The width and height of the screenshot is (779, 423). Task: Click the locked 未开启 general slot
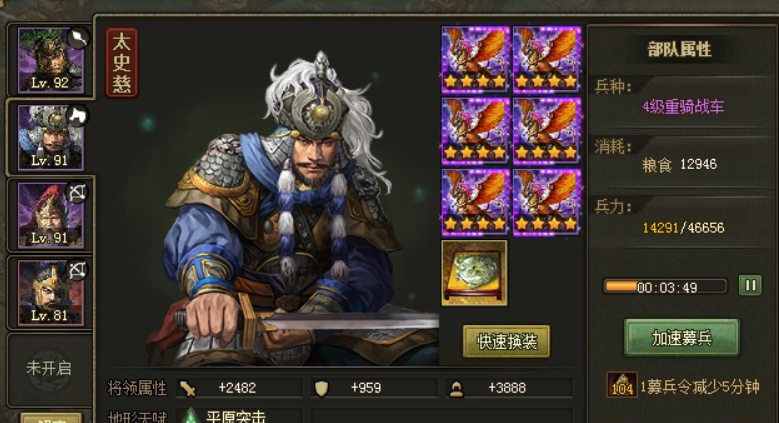[x=49, y=369]
